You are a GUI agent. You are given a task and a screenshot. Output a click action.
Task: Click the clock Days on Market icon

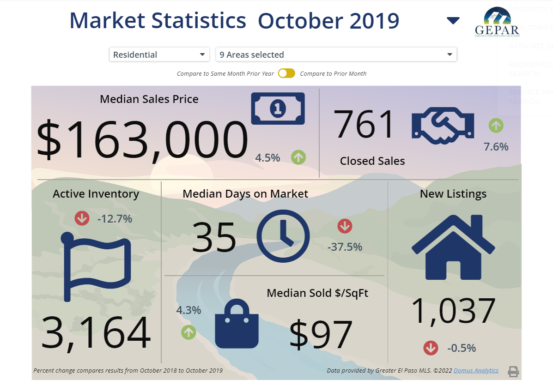[x=283, y=234]
